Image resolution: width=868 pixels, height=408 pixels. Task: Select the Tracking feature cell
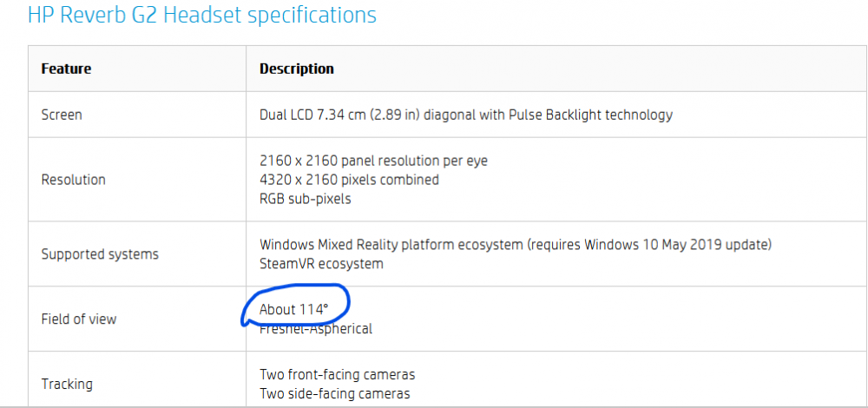click(x=67, y=384)
